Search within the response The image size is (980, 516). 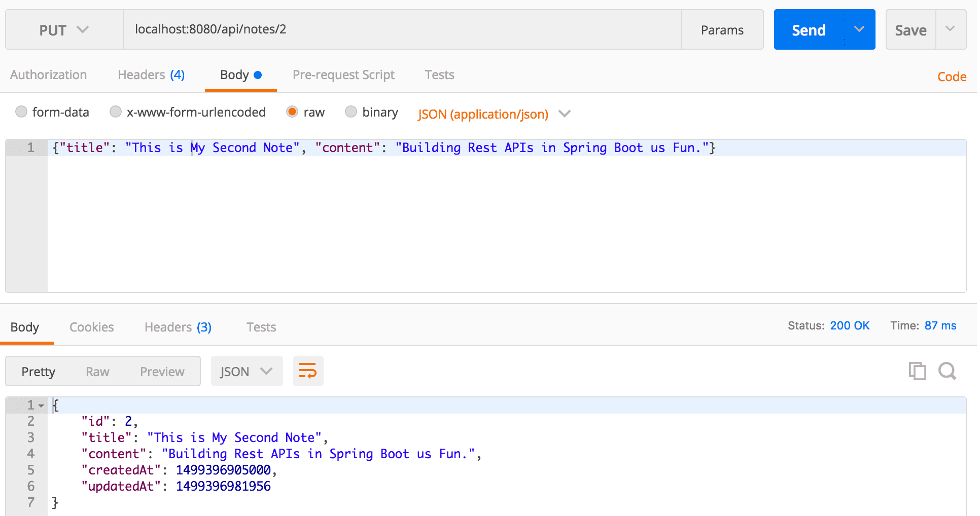947,371
